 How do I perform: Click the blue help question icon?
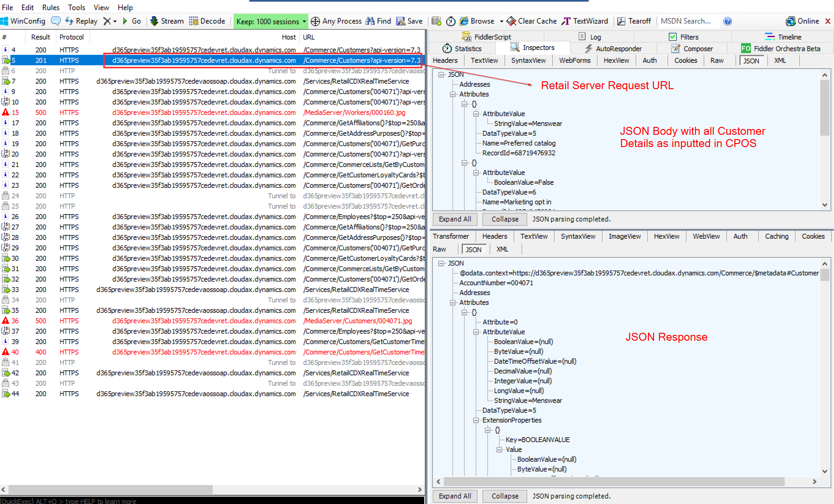pos(727,21)
